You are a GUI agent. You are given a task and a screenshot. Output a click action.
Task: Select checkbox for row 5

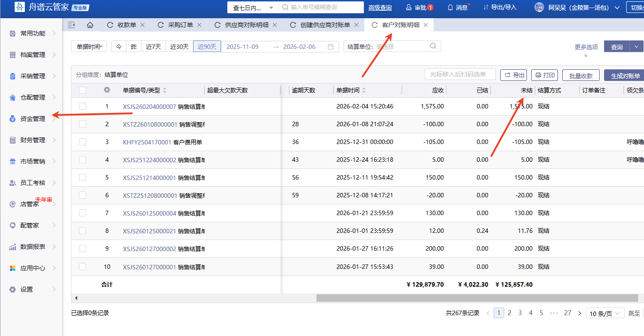point(83,177)
